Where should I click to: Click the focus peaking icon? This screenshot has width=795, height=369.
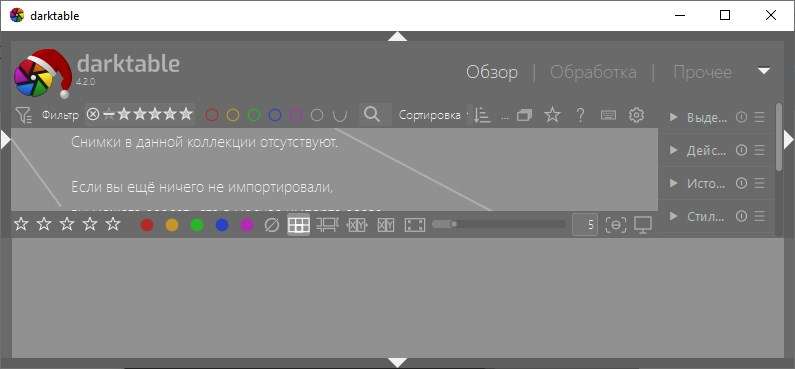pyautogui.click(x=616, y=225)
